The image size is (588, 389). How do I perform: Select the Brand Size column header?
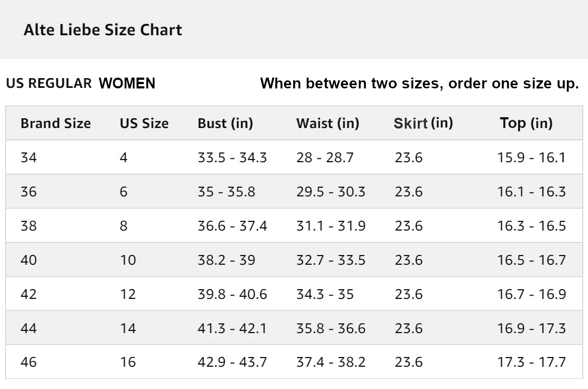tap(55, 124)
